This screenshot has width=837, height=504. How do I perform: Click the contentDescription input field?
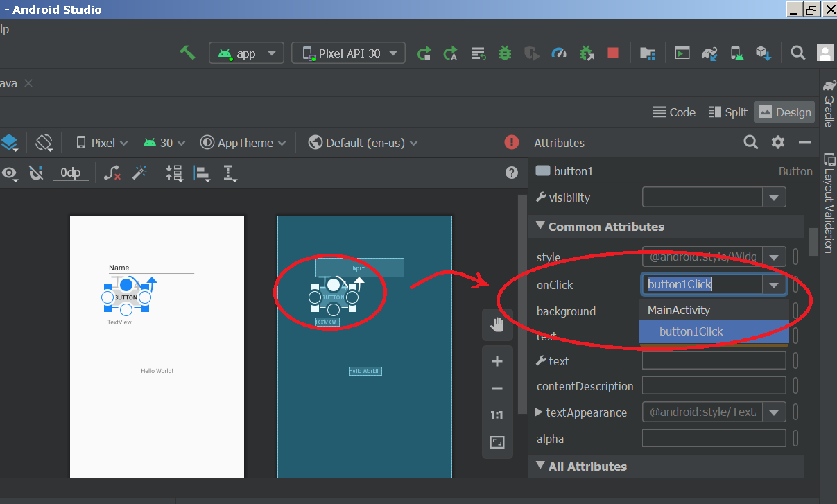tap(714, 386)
